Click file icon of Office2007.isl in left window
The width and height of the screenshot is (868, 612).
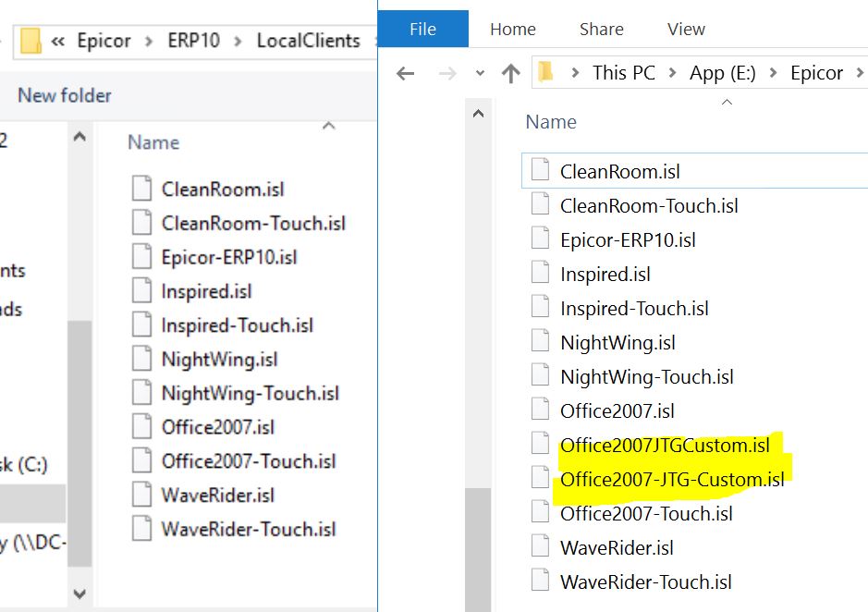click(x=141, y=426)
